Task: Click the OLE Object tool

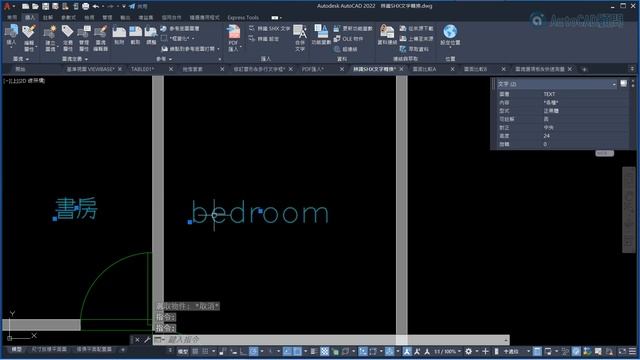Action: click(x=348, y=39)
